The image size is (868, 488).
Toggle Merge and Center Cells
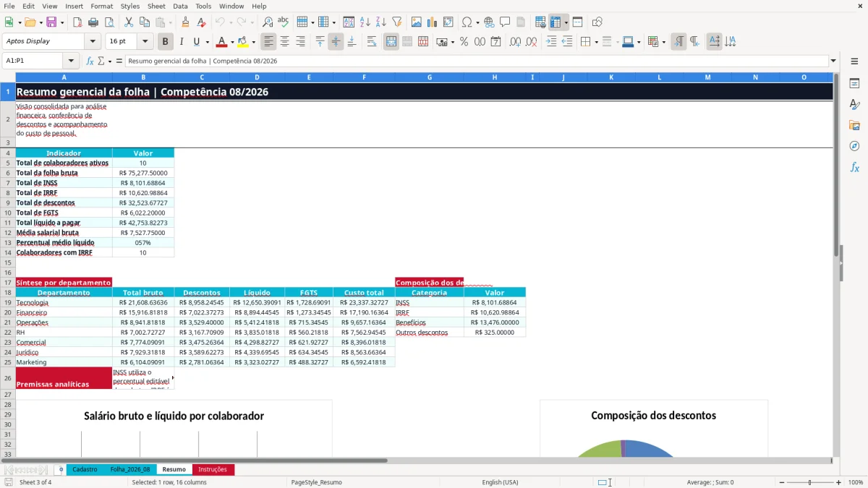click(x=391, y=42)
